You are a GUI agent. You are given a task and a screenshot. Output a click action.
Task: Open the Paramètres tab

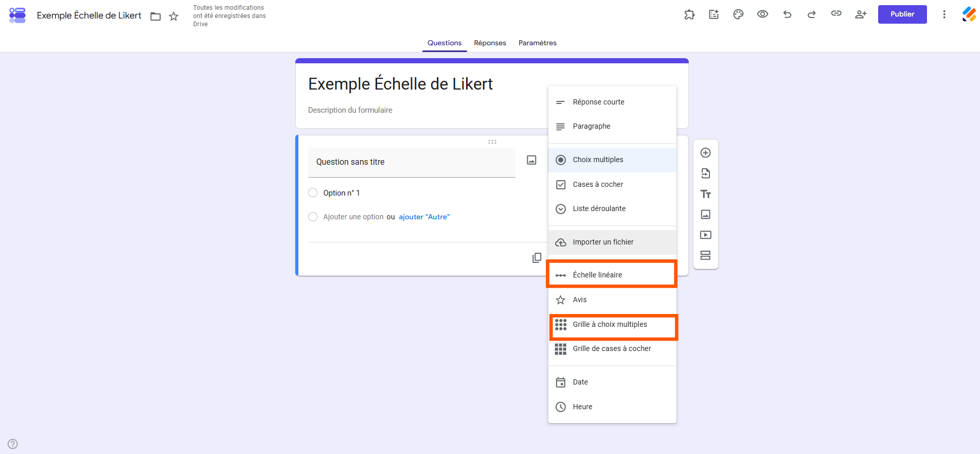(x=538, y=43)
